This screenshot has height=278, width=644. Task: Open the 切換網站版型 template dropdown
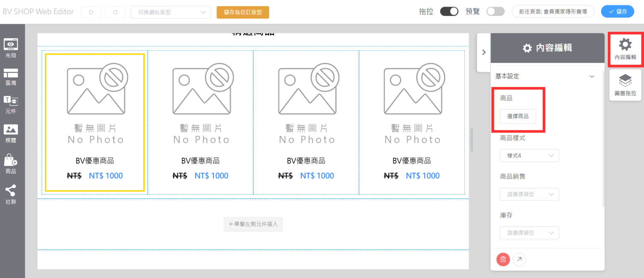click(x=171, y=12)
